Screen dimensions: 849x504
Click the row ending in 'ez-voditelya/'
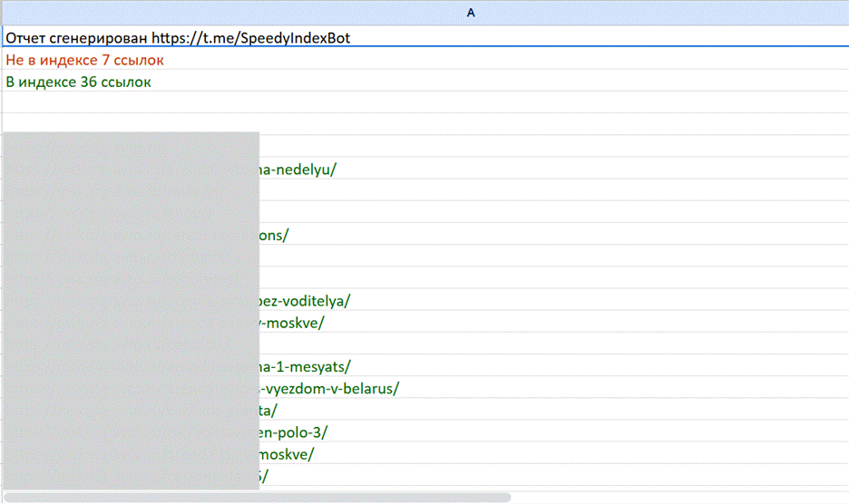click(425, 301)
